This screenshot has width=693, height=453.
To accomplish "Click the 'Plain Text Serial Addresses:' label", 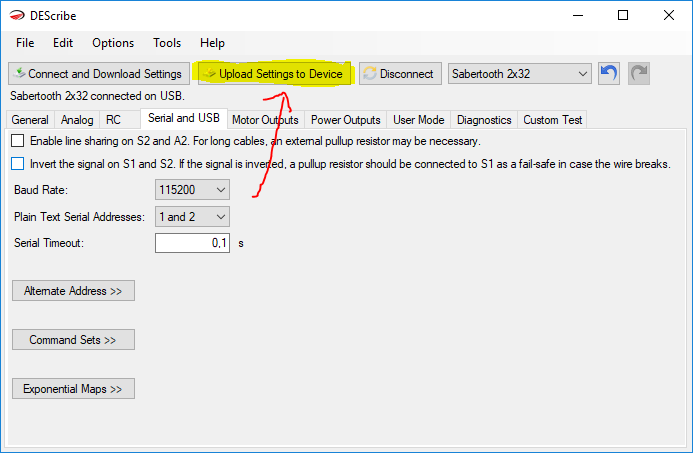I will (79, 217).
